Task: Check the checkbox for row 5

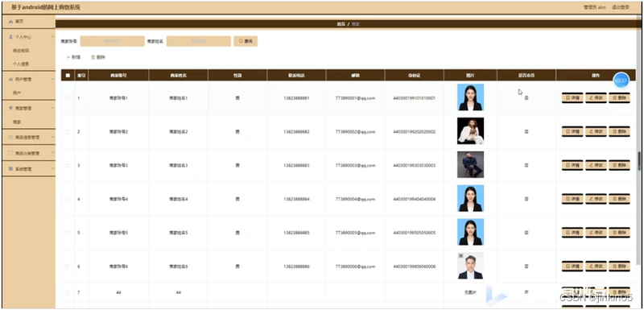Action: (68, 233)
